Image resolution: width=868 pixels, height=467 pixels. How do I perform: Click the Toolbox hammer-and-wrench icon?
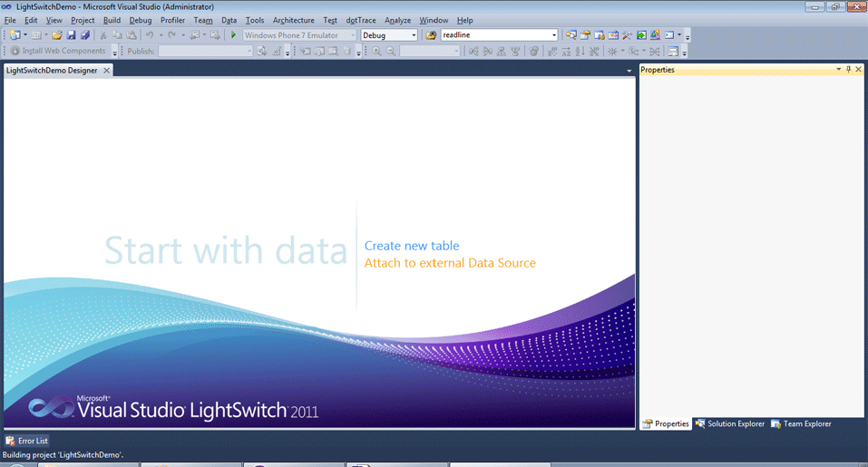point(628,34)
